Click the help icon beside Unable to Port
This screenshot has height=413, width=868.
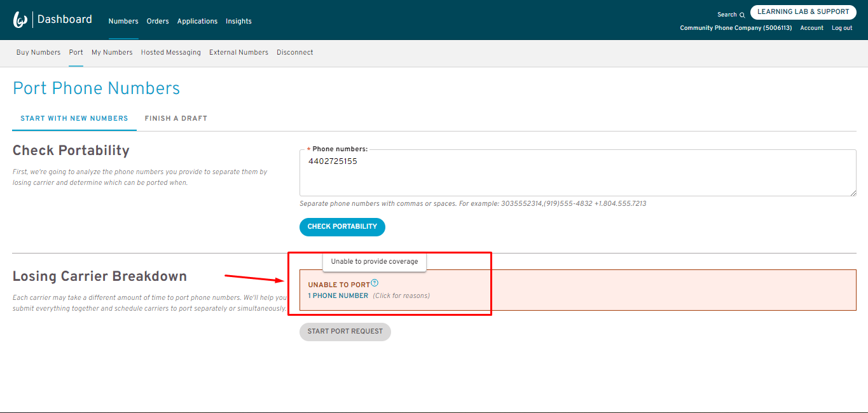tap(375, 283)
